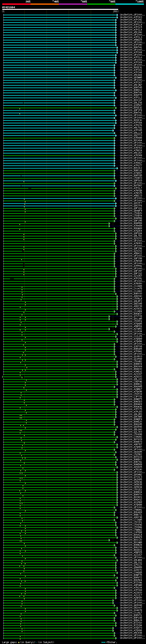The image size is (146, 644).
Task: Open hit UniRef100_A7PIM2
Action: pos(131,20)
